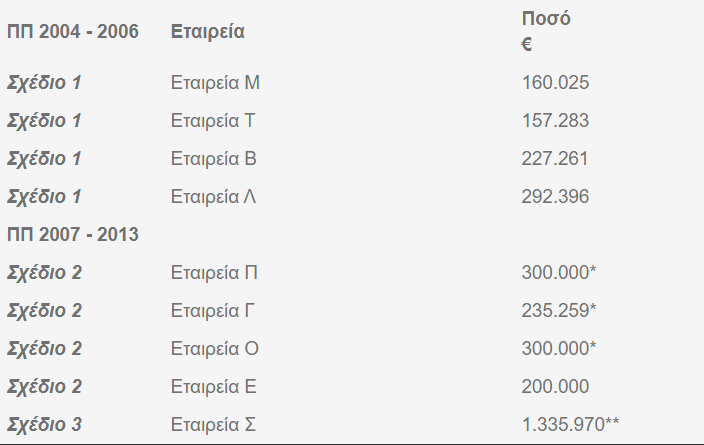Select the amount 227.261

pos(554,159)
